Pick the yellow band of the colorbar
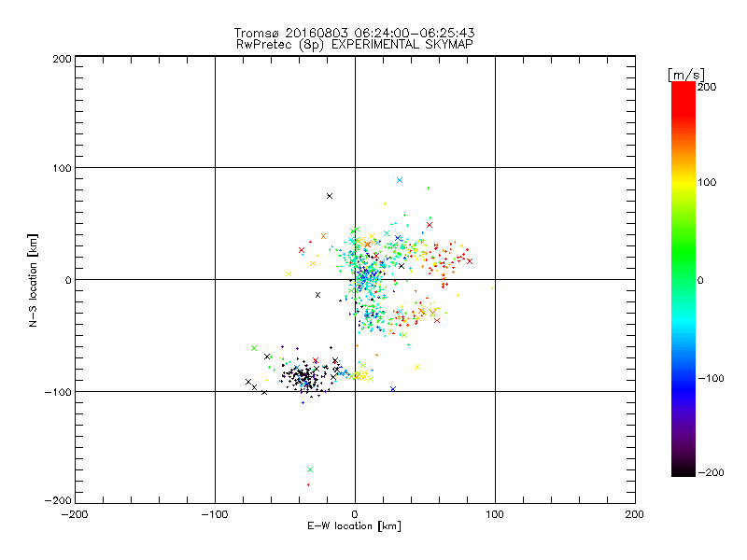Viewport: 747px width, 560px height. coord(684,182)
